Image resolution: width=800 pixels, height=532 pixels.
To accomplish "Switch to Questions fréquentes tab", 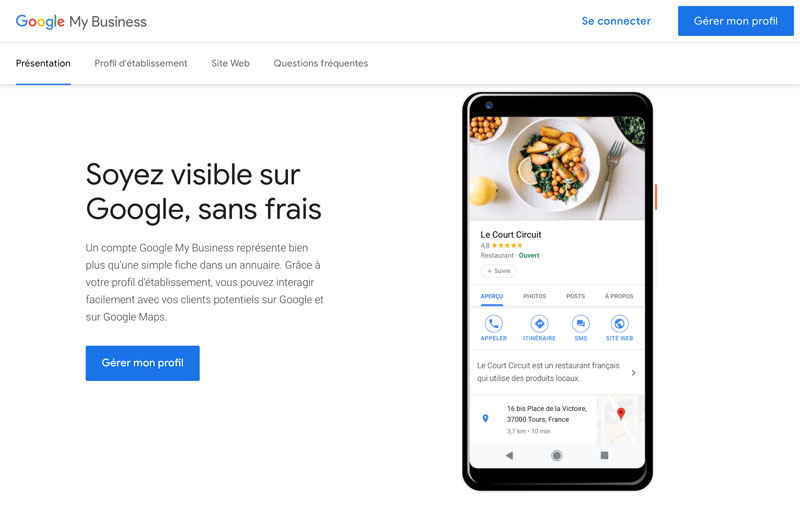I will pyautogui.click(x=320, y=63).
